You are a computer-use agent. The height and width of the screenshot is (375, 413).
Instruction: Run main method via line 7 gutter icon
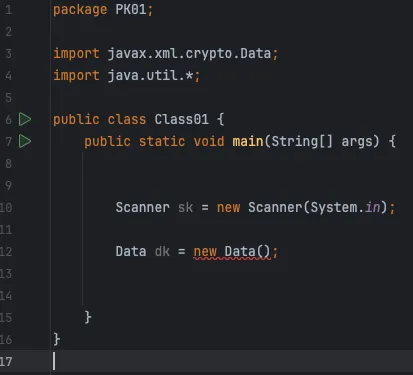[x=25, y=141]
